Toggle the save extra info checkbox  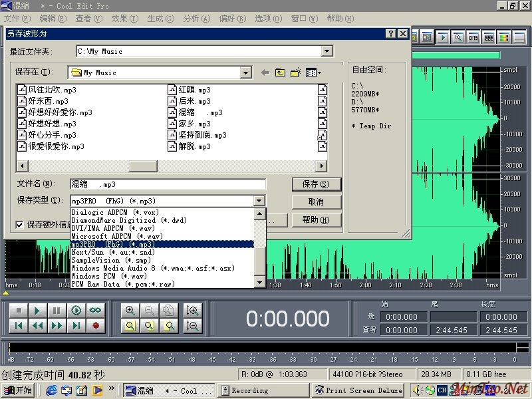tap(19, 225)
